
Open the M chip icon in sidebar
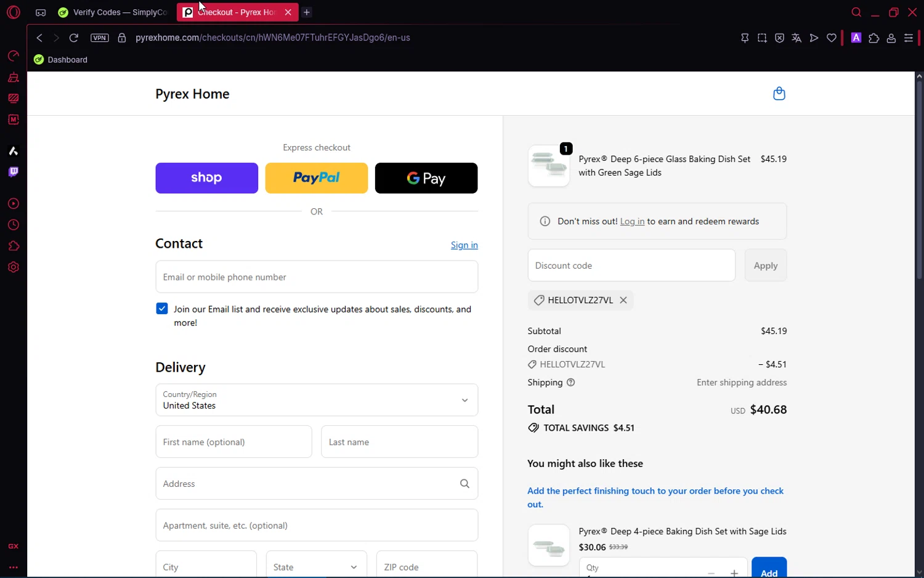click(x=14, y=120)
